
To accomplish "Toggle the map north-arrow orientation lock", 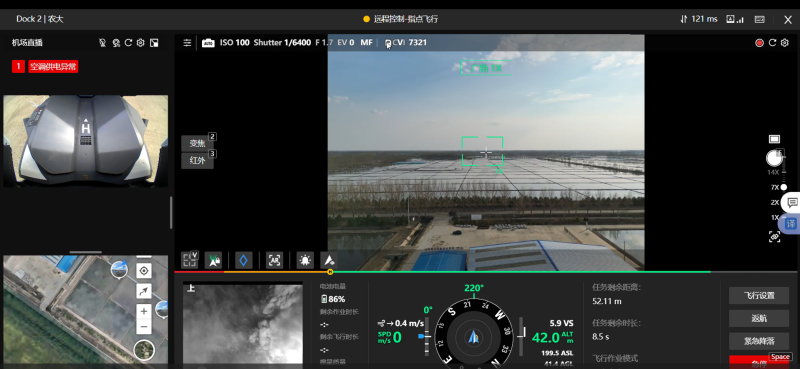I will click(x=144, y=291).
